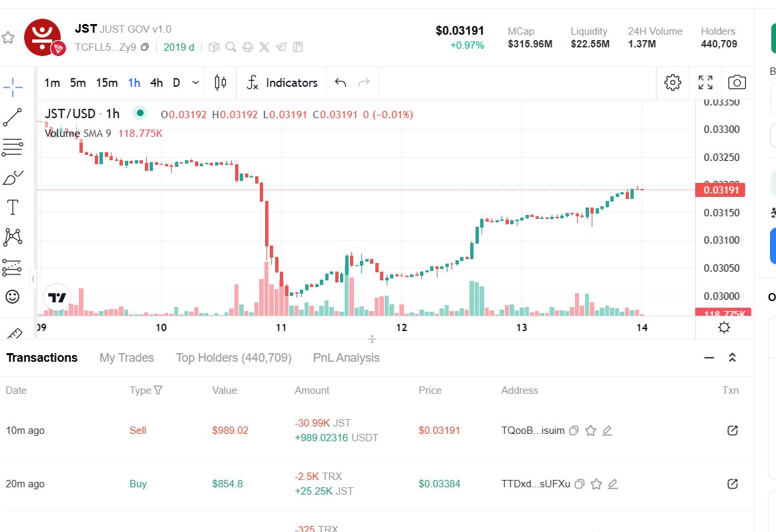Screen dimensions: 776x532
Task: Select the Fibonacci horizontal lines tool
Action: pos(13,147)
